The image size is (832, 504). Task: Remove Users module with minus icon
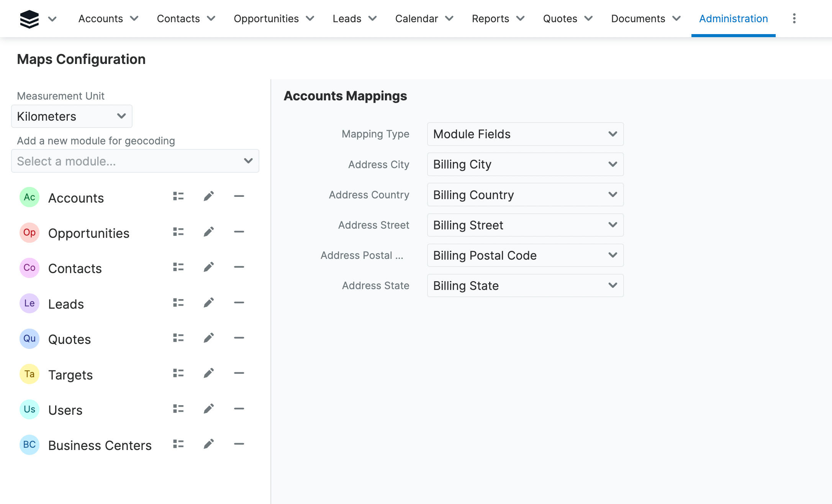pos(239,409)
